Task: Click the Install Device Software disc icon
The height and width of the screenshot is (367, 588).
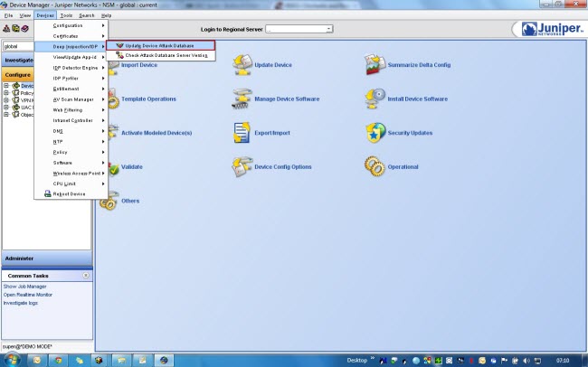Action: pos(375,99)
